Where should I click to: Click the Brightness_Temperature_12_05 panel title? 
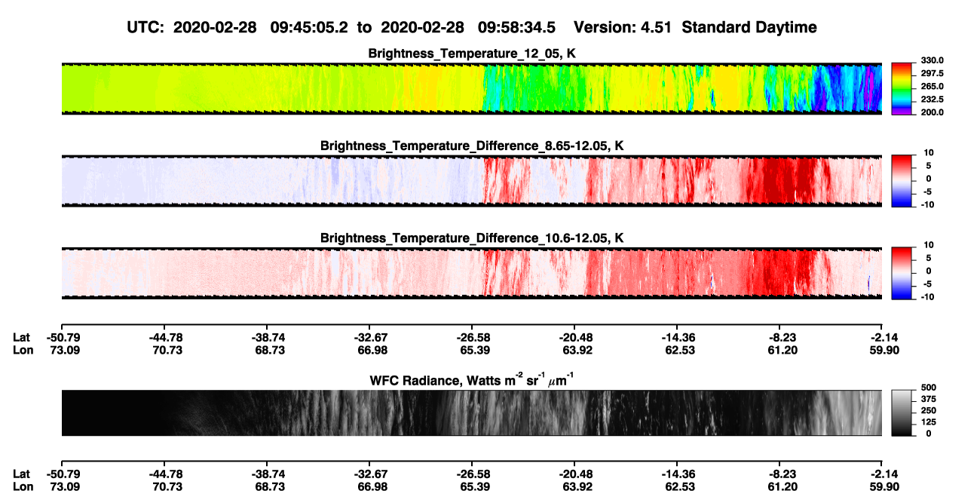coord(472,54)
